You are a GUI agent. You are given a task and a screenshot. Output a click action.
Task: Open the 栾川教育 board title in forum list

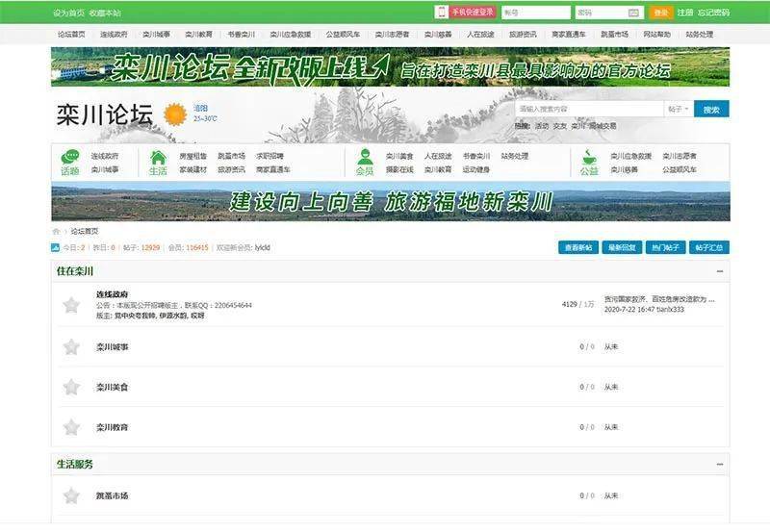(x=112, y=427)
